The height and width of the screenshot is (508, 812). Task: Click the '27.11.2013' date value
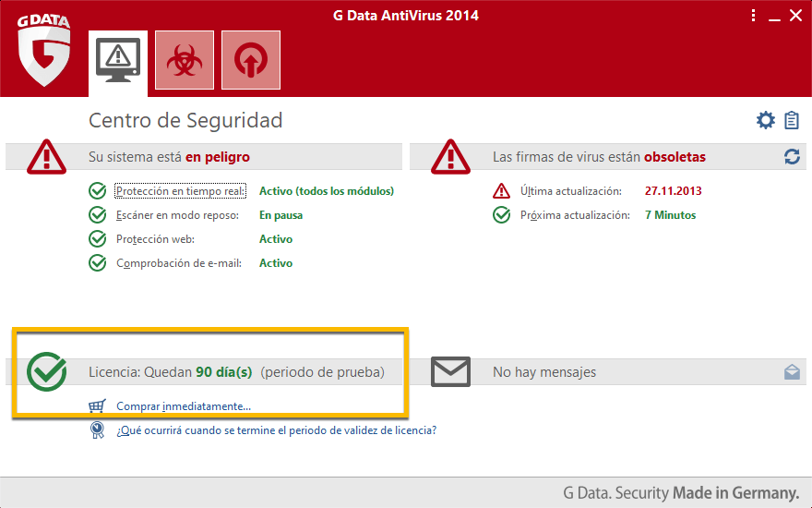tap(674, 191)
